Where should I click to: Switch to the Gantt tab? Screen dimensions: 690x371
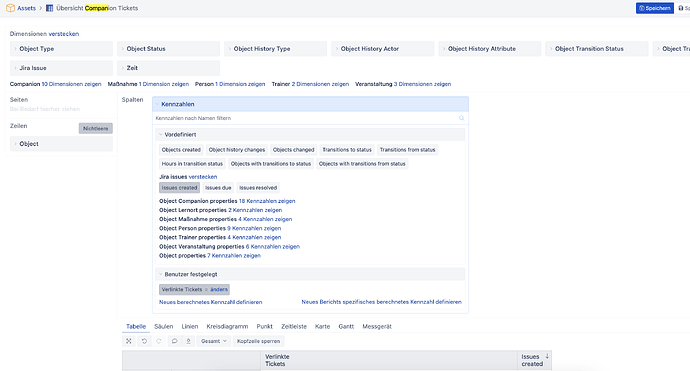coord(346,327)
